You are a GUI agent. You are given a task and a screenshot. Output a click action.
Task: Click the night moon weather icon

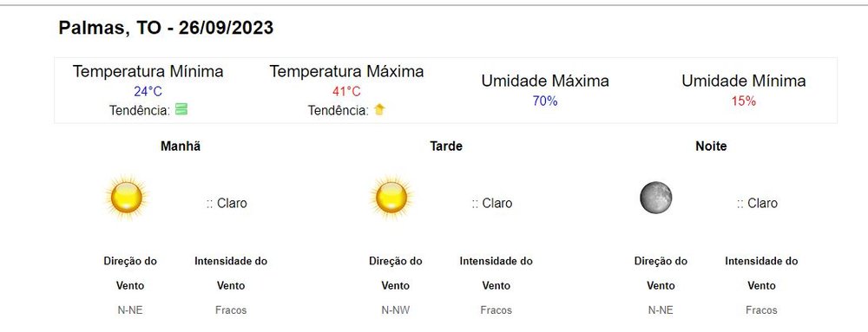pos(656,198)
